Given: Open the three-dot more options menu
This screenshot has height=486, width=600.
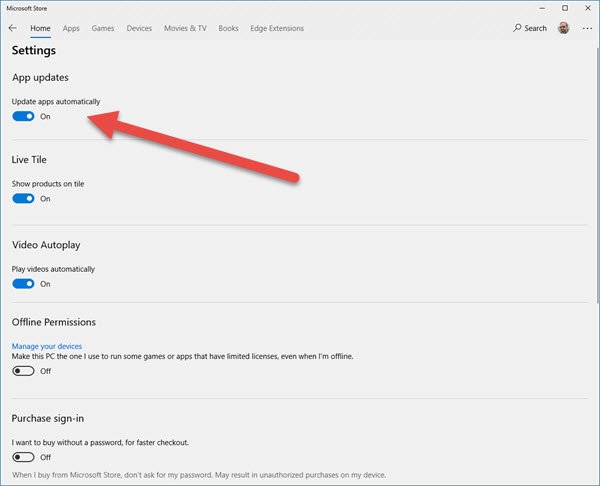Looking at the screenshot, I should point(587,28).
